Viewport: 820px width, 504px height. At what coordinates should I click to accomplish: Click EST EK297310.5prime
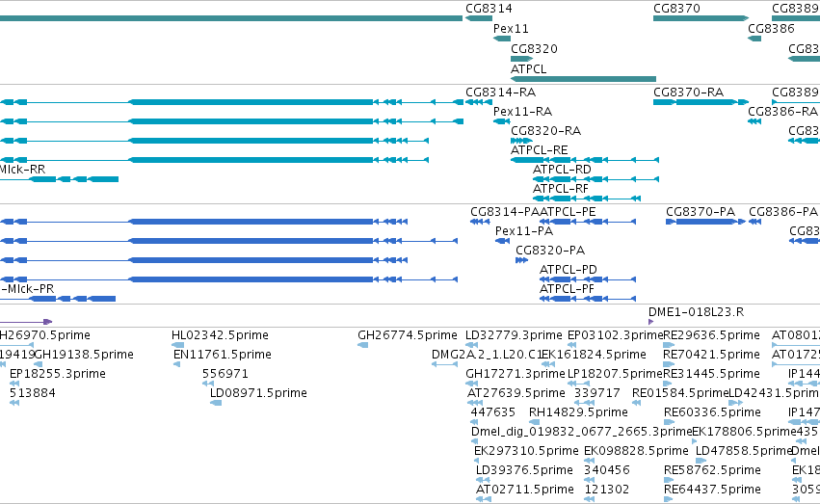click(x=526, y=452)
